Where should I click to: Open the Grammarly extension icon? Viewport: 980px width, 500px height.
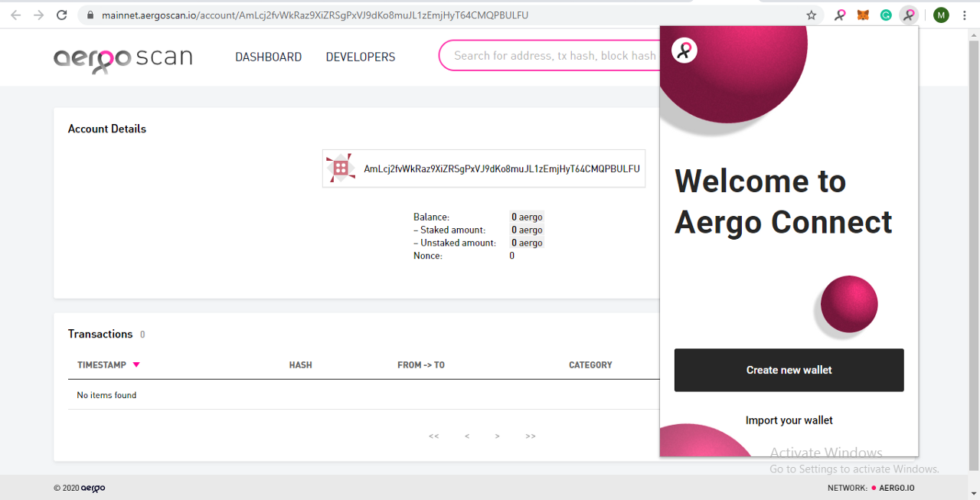tap(886, 15)
